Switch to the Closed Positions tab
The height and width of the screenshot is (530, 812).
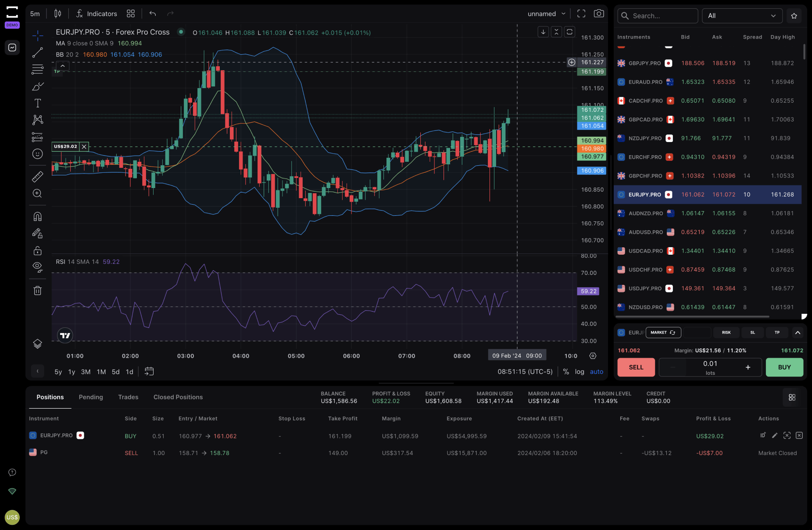pos(178,397)
